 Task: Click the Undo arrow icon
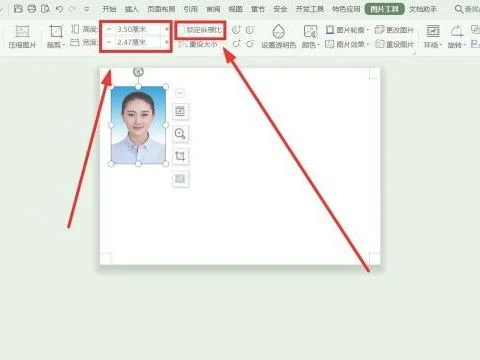tap(59, 9)
